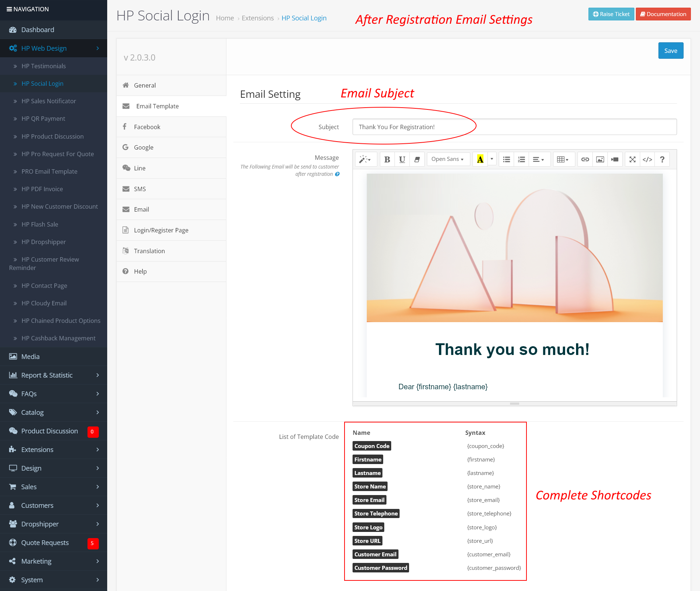Insert picture via image icon
Image resolution: width=700 pixels, height=591 pixels.
click(x=600, y=159)
